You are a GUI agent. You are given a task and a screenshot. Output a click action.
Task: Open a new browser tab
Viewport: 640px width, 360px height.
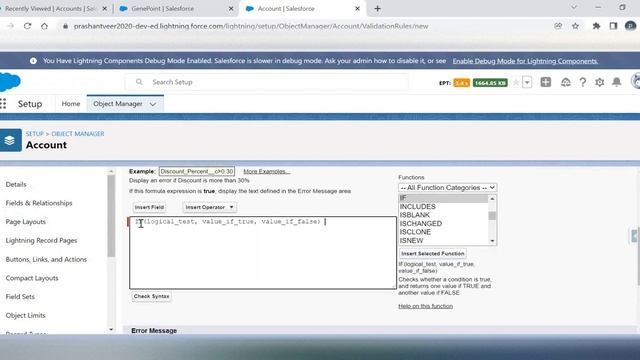[378, 9]
